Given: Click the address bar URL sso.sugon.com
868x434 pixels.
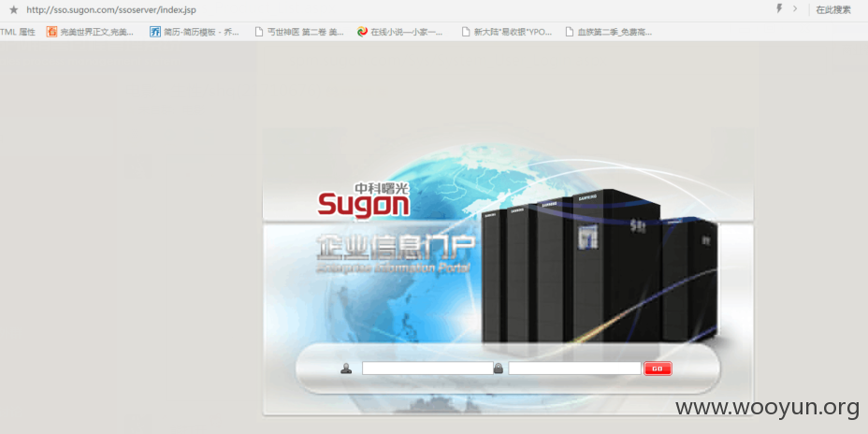Looking at the screenshot, I should tap(110, 10).
